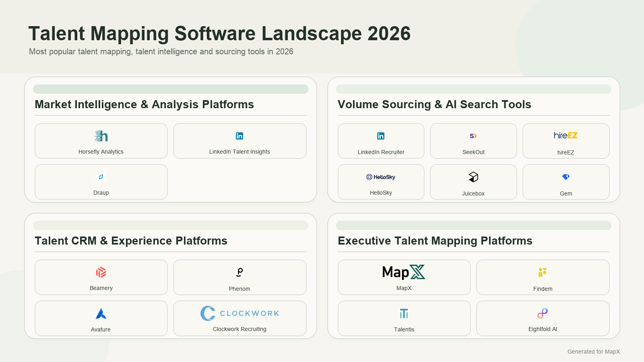Viewport: 644px width, 362px height.
Task: Click the LinkedIn Recruiter card
Action: [381, 141]
